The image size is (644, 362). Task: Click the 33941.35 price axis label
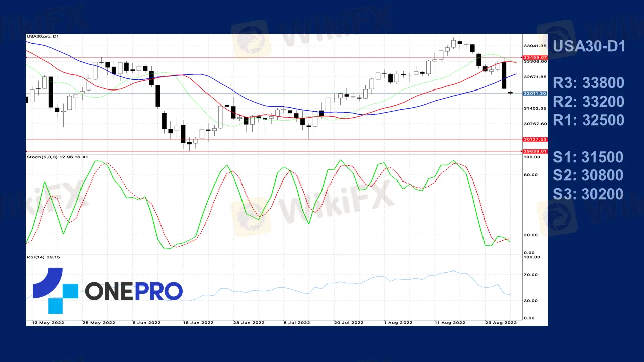click(534, 46)
